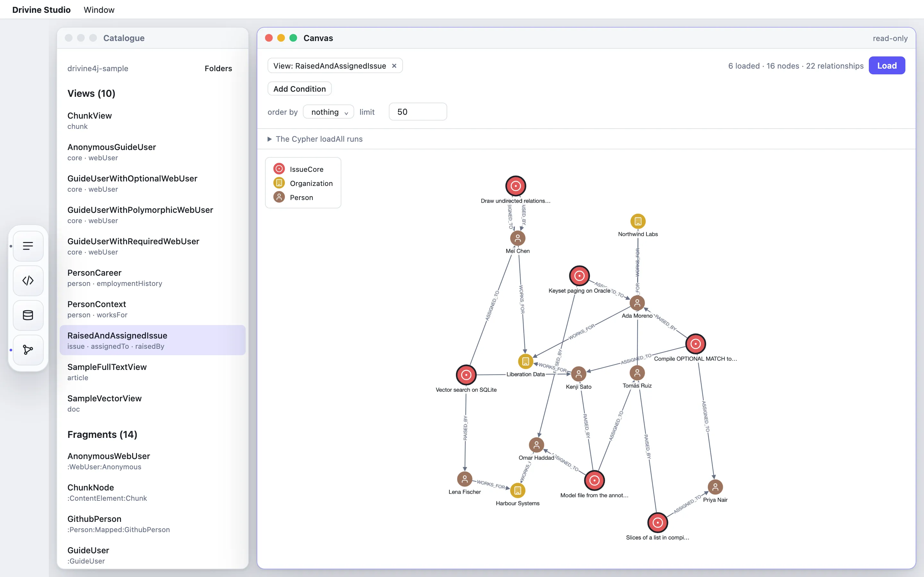
Task: Open the order by dropdown
Action: point(328,112)
